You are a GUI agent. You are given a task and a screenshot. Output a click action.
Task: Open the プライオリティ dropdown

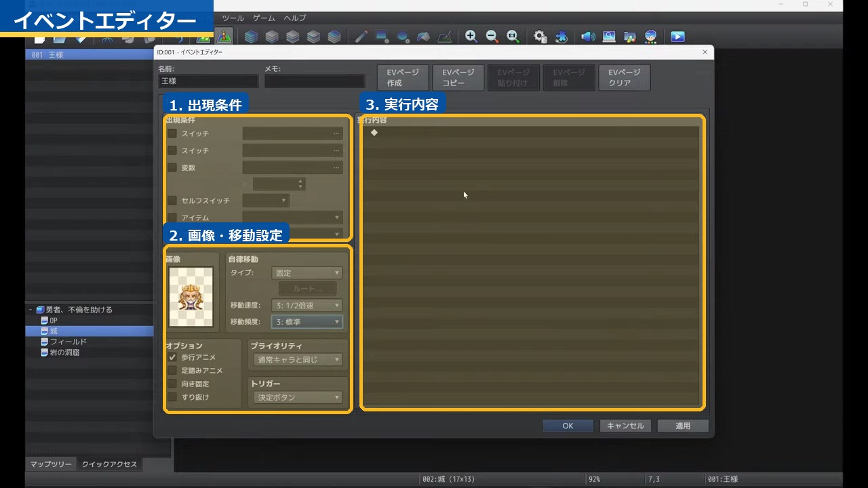tap(298, 360)
